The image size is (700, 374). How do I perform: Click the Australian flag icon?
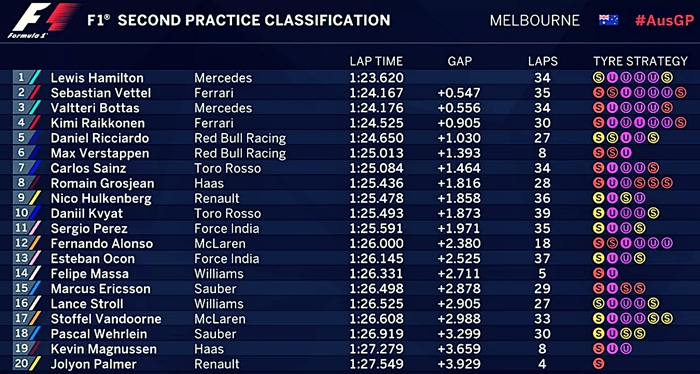(x=608, y=20)
